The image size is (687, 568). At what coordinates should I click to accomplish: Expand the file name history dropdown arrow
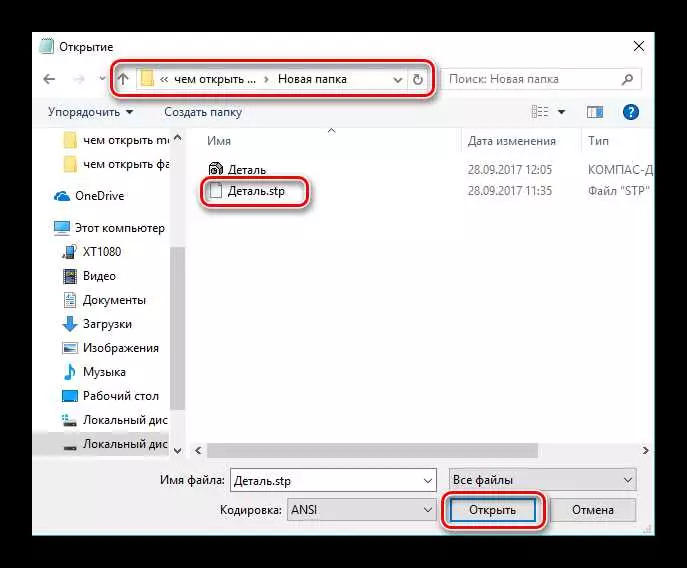428,481
